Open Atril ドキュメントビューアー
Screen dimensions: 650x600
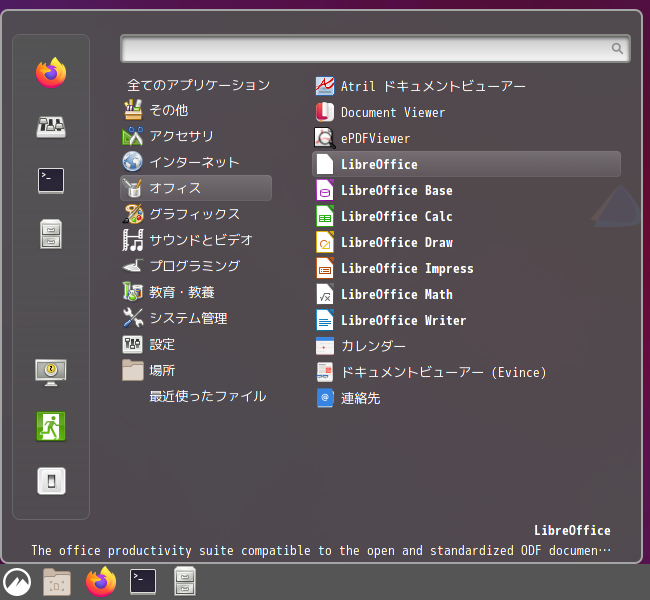tap(466, 86)
